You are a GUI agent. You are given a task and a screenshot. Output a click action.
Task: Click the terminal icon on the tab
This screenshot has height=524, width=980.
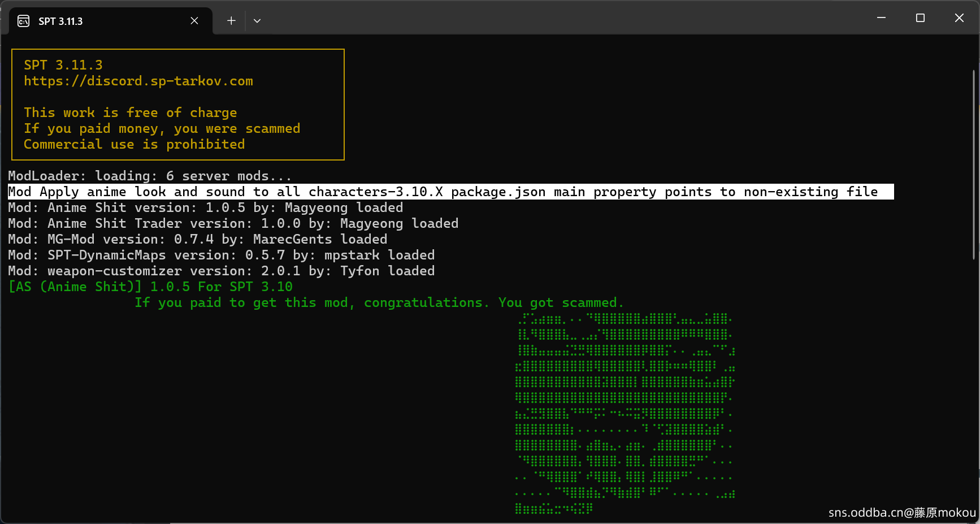(24, 21)
